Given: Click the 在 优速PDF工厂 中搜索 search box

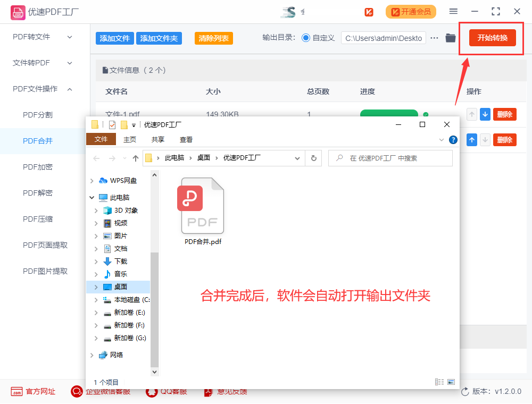Looking at the screenshot, I should (x=390, y=158).
